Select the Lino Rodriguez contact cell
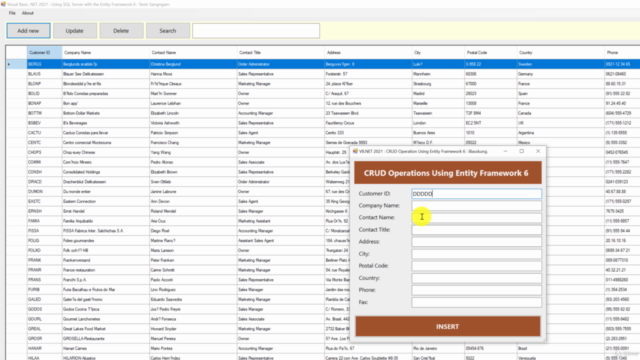The width and height of the screenshot is (640, 360). (193, 289)
